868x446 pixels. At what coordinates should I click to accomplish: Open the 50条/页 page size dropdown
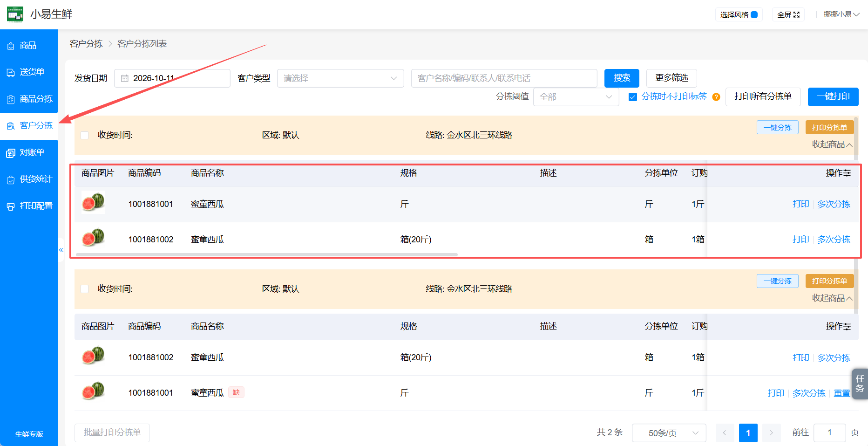[669, 433]
